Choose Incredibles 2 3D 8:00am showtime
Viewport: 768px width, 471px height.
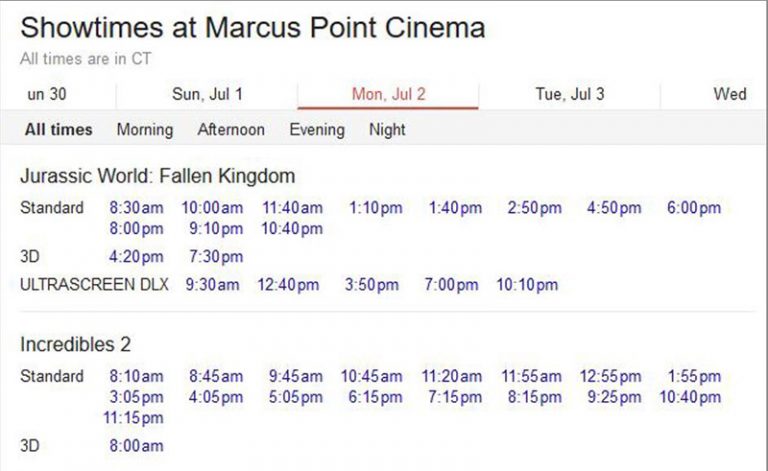pyautogui.click(x=136, y=446)
